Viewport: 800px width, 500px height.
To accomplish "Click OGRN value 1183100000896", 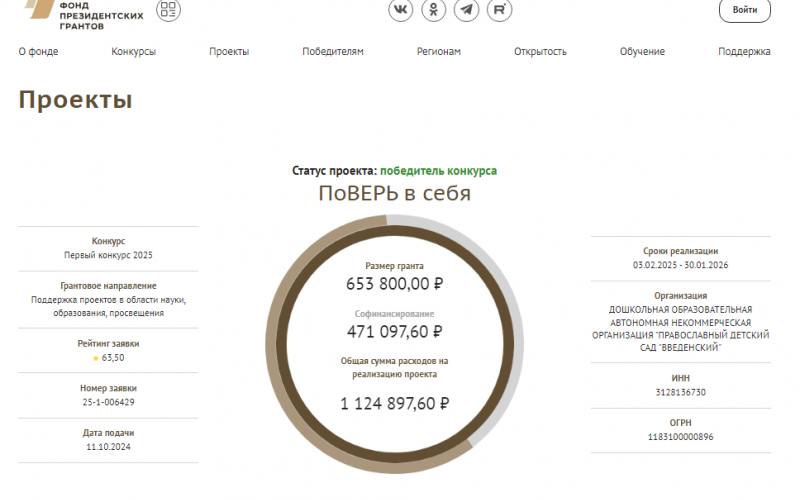I will point(681,437).
